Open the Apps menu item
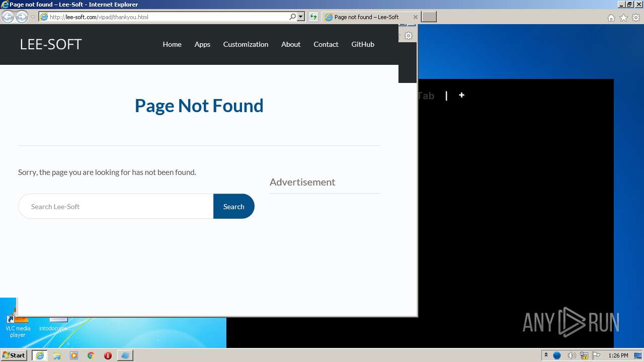The image size is (644, 362). click(202, 44)
